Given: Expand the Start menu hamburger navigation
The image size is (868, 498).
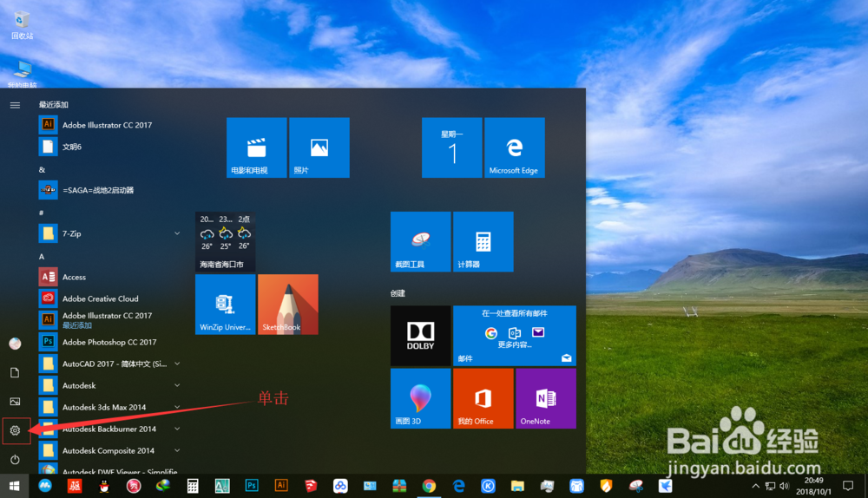Looking at the screenshot, I should [x=15, y=105].
